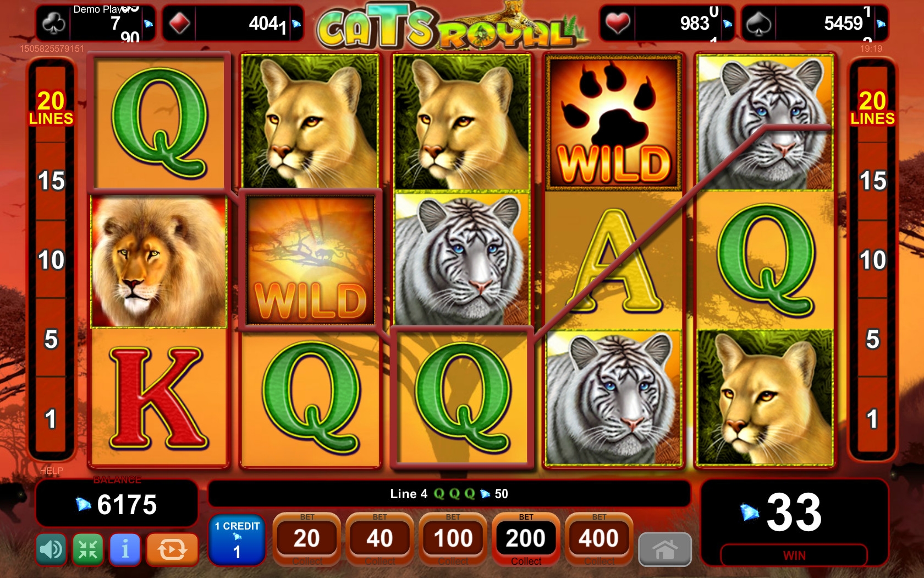
Task: Expand the hearts jackpot arrow
Action: click(x=728, y=24)
